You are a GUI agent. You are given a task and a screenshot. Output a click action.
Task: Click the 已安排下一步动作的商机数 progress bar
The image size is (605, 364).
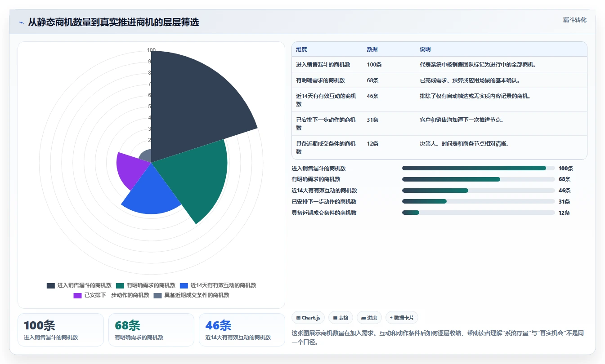479,201
